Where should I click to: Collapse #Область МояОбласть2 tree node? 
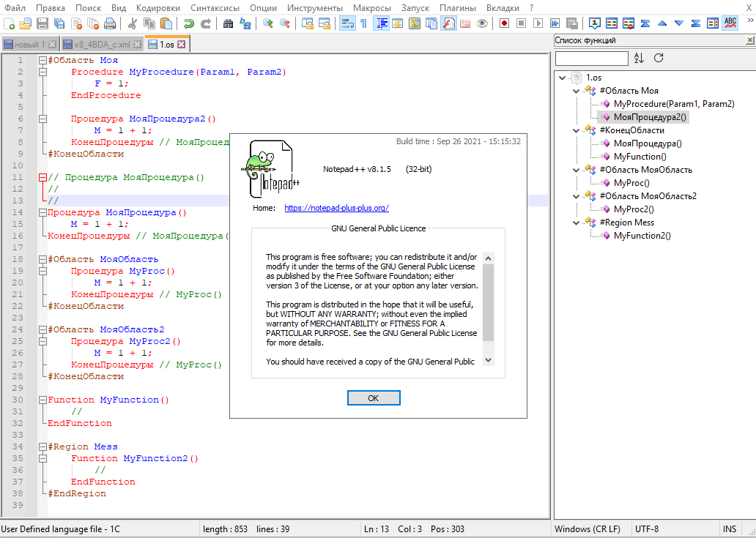click(x=577, y=196)
